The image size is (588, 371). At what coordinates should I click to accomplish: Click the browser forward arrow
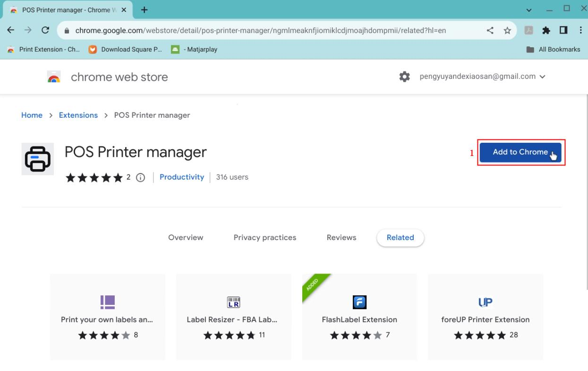click(x=29, y=30)
